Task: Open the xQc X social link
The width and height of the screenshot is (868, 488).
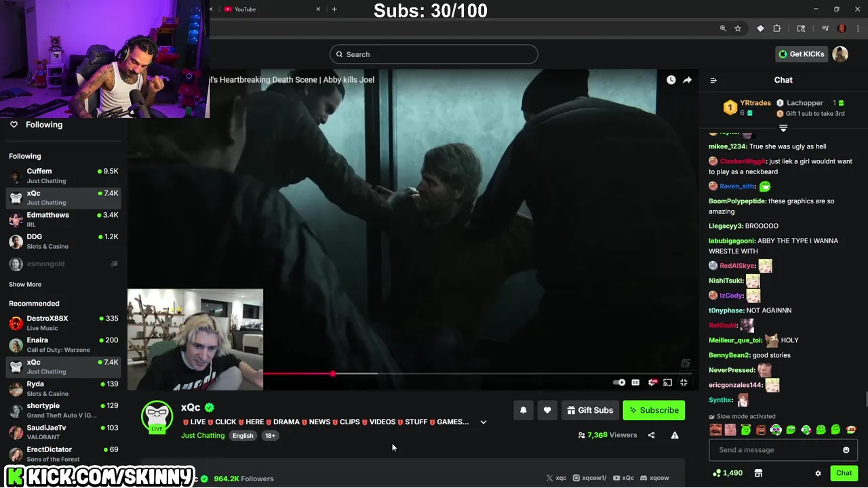Action: pyautogui.click(x=556, y=478)
